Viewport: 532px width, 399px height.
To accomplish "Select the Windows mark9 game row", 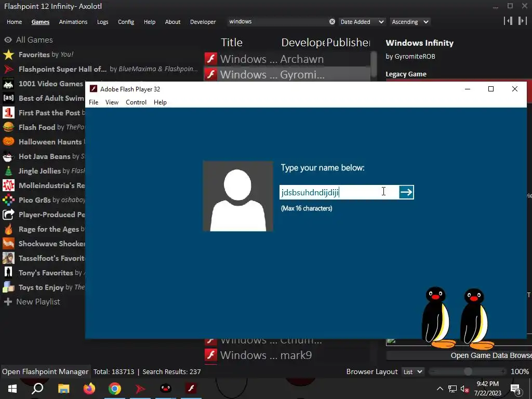I will coord(288,355).
